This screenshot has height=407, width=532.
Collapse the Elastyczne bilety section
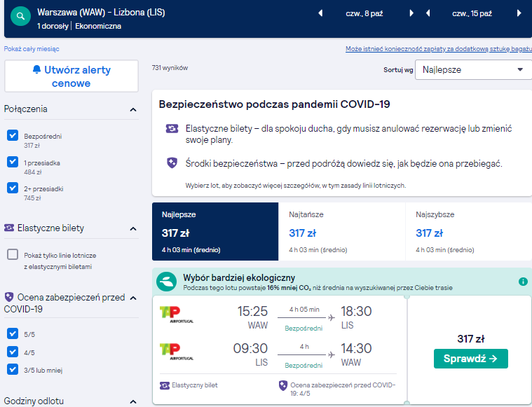click(x=133, y=228)
